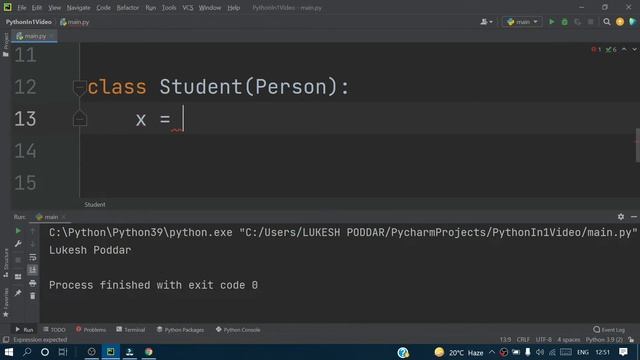Change UTF-8 file encoding
The image size is (640, 360).
pyautogui.click(x=544, y=340)
